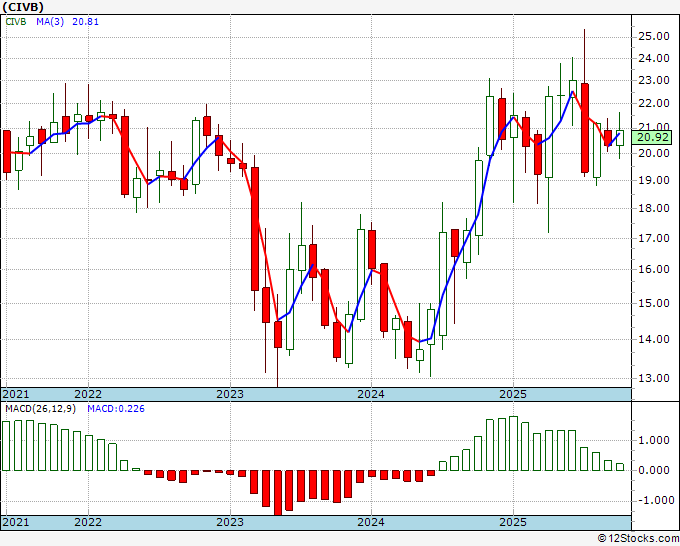Click the (CIVB) chart title
The height and width of the screenshot is (546, 680).
[23, 7]
